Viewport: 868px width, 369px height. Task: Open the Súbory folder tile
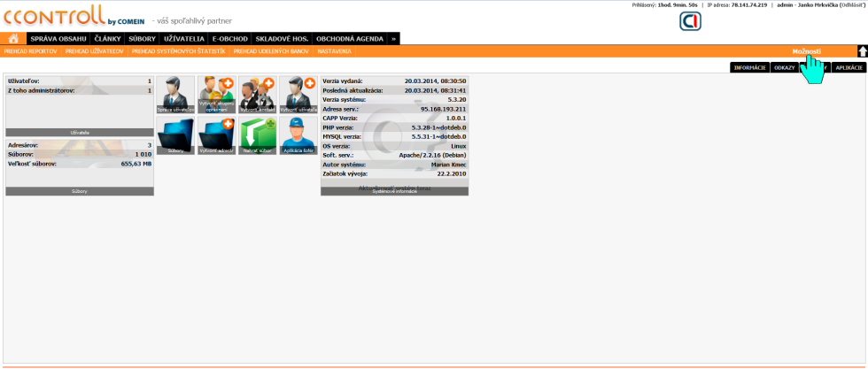point(175,135)
